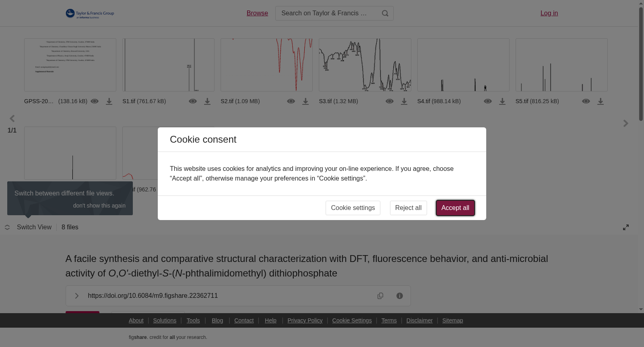Download the S3.tif file

tap(404, 102)
